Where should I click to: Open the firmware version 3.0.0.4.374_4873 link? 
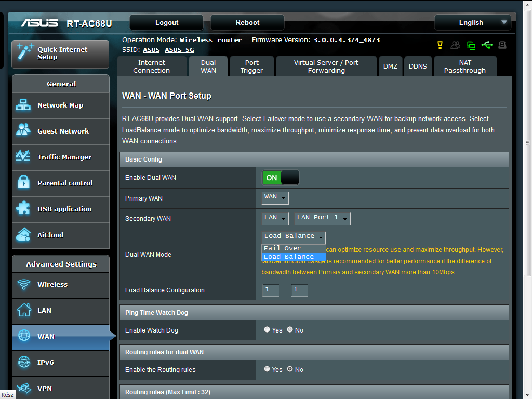point(347,40)
